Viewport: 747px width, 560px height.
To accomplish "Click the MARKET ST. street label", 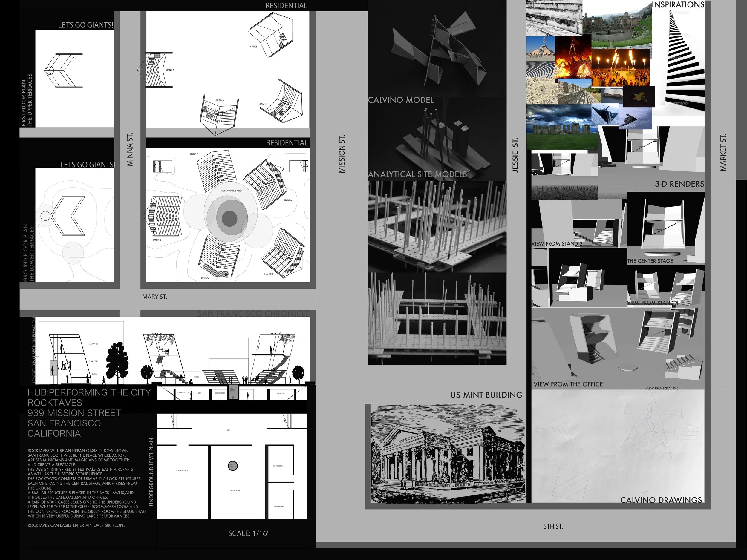I will click(x=723, y=153).
